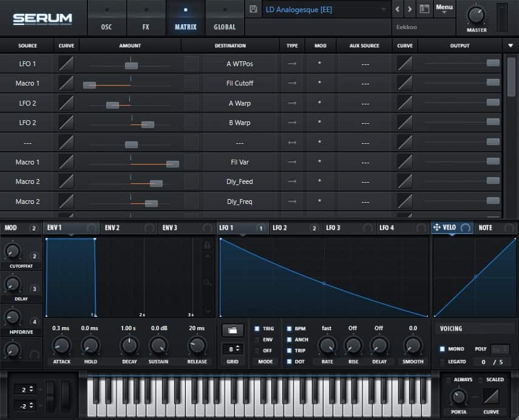Open aux source dropdown in B Warp row

point(365,123)
